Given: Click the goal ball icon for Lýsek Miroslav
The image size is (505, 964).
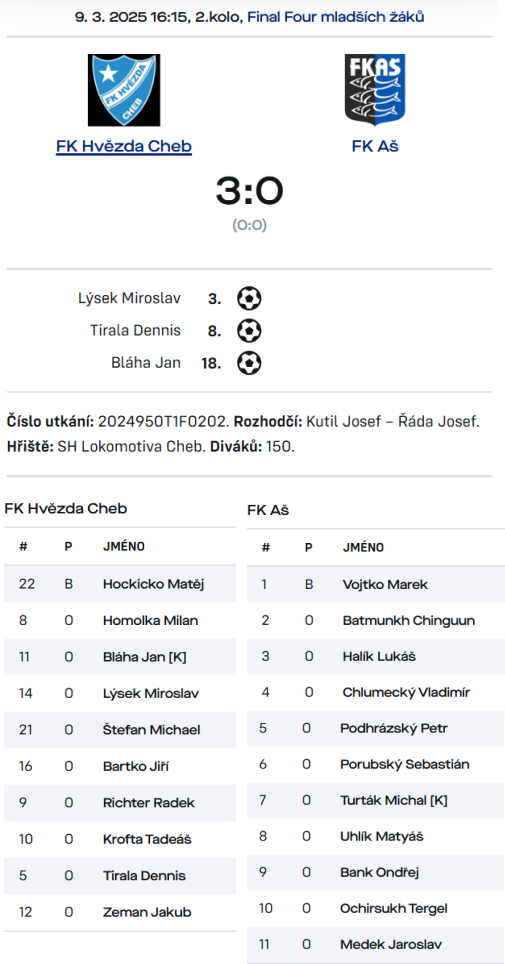Looking at the screenshot, I should pos(249,299).
